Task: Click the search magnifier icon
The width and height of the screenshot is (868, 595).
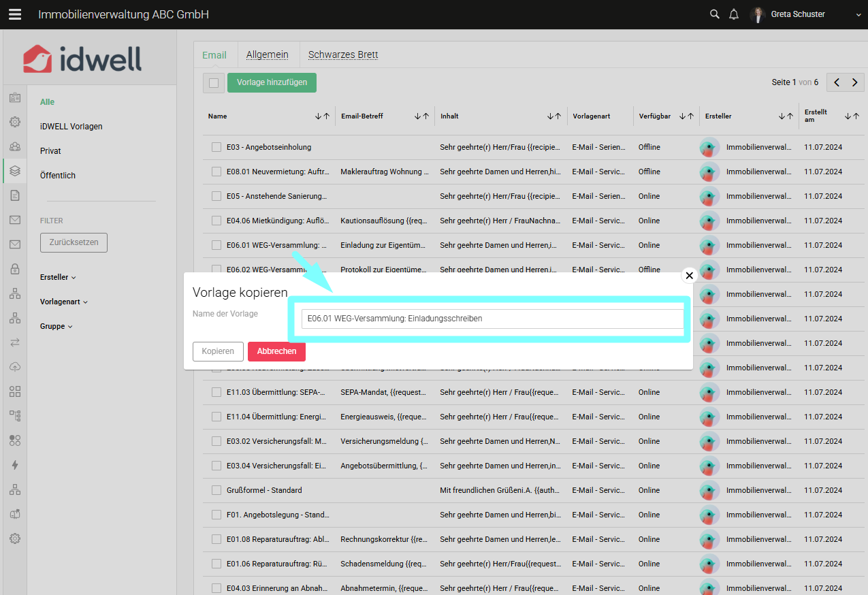Action: (714, 14)
